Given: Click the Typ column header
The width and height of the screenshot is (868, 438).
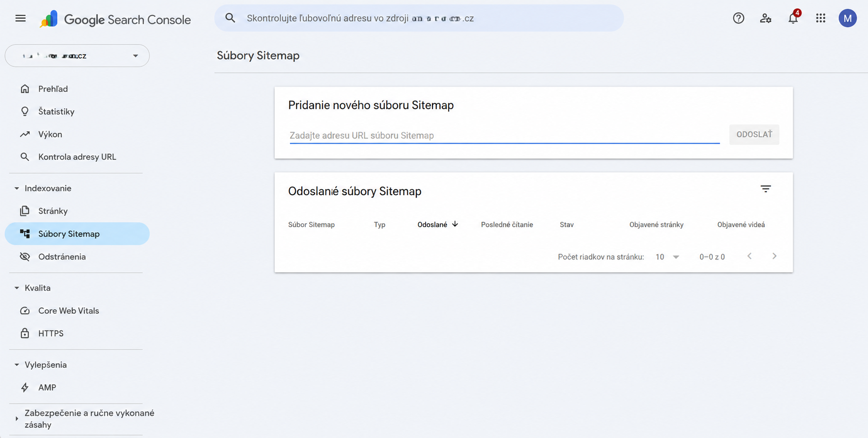Looking at the screenshot, I should [379, 225].
